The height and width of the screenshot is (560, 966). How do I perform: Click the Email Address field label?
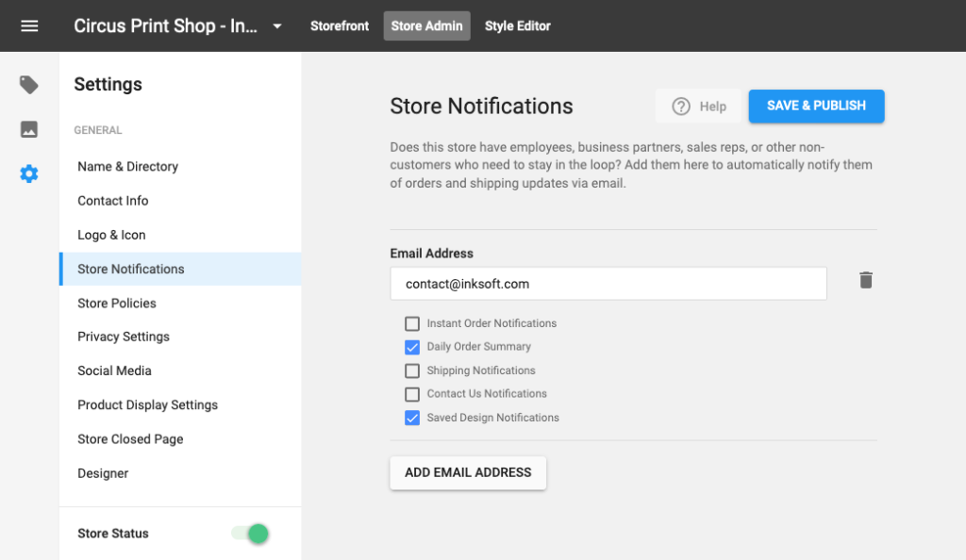pyautogui.click(x=431, y=254)
